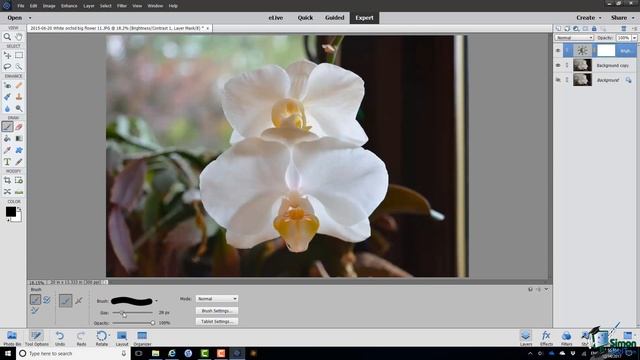Collapse the Tool Options panel arrow

546,289
